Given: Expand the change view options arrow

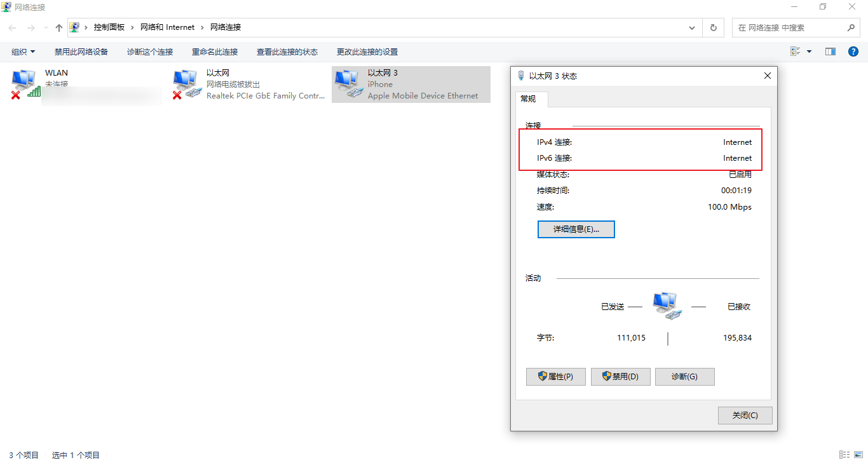Looking at the screenshot, I should pos(809,51).
